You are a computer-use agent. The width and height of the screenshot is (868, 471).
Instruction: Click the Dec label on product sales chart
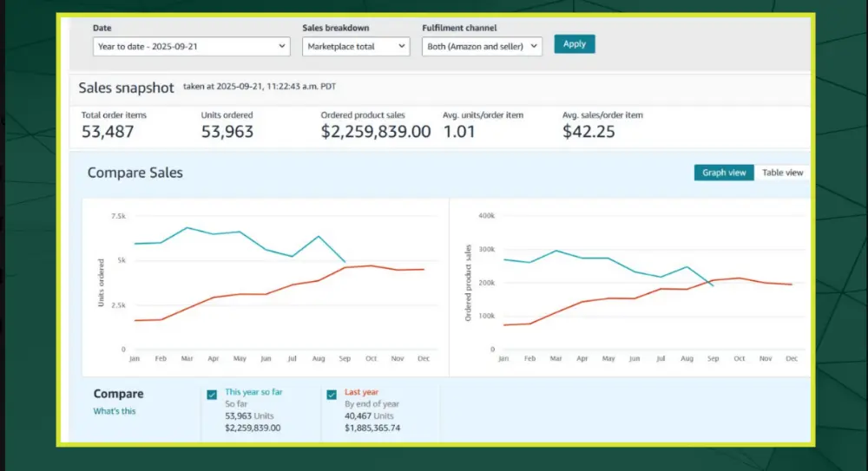(792, 358)
